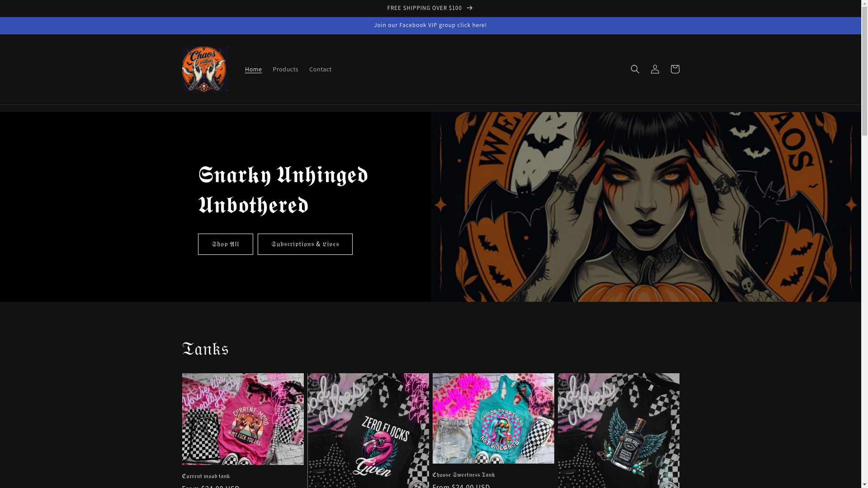Open the Current mood tank title
This screenshot has height=488, width=868.
[206, 476]
